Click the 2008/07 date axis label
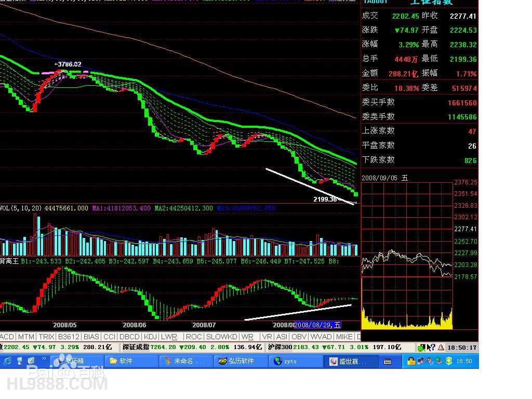 [204, 325]
